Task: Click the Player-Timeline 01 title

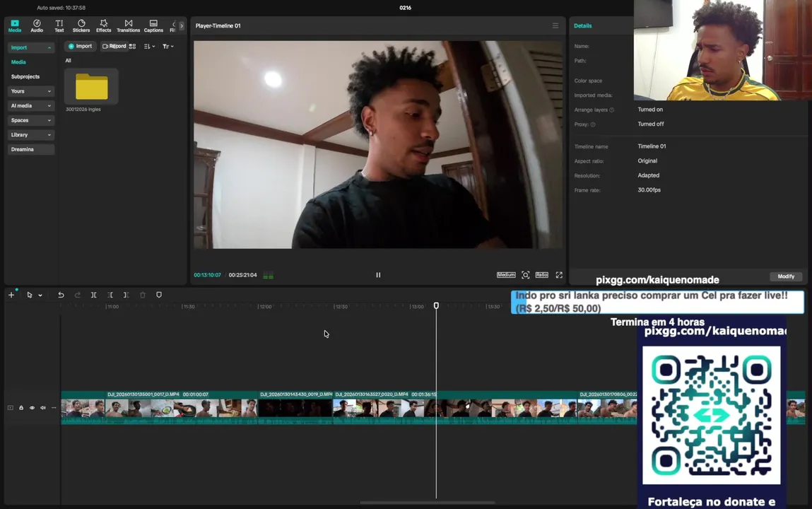Action: point(218,25)
